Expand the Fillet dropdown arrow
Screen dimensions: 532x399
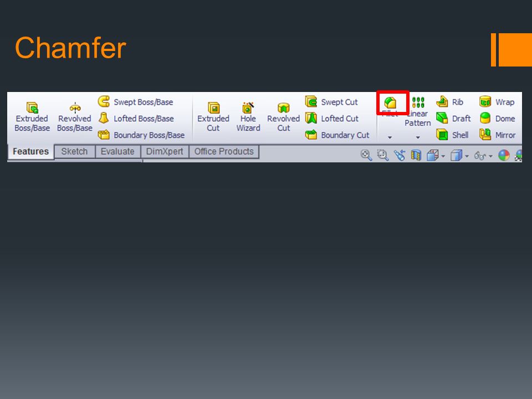tap(390, 137)
